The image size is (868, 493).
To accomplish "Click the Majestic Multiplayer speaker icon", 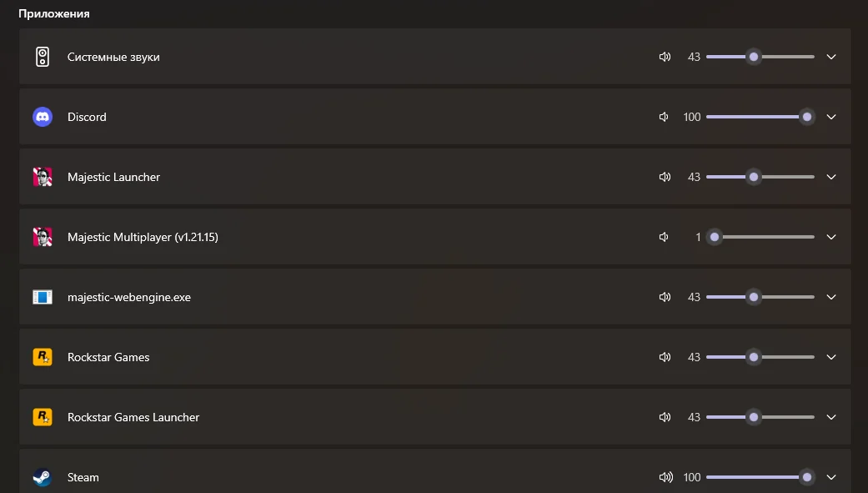I will 664,237.
